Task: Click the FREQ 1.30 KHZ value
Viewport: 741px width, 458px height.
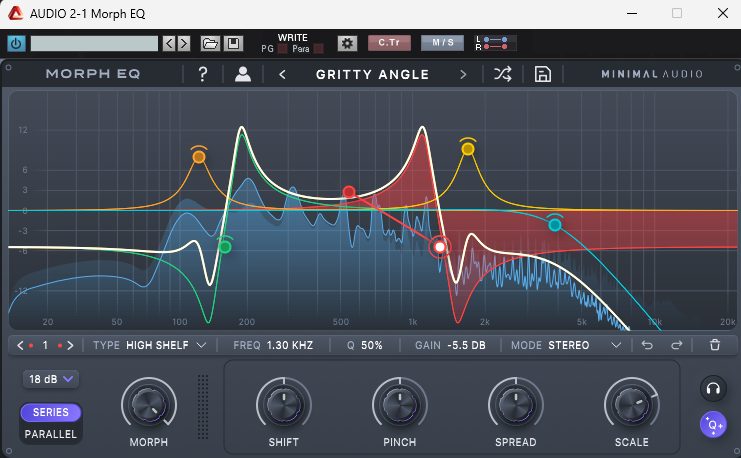Action: (x=290, y=346)
